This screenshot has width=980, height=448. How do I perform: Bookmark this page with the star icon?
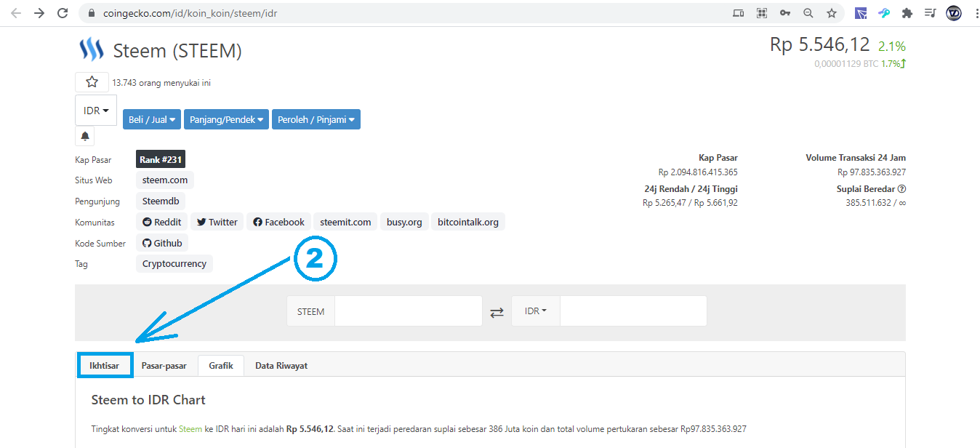(x=832, y=13)
